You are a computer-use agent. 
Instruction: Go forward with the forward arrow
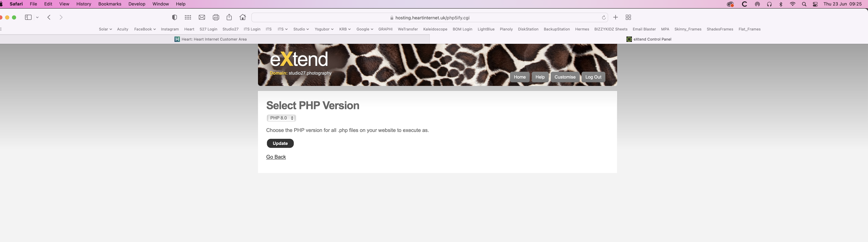(x=61, y=17)
